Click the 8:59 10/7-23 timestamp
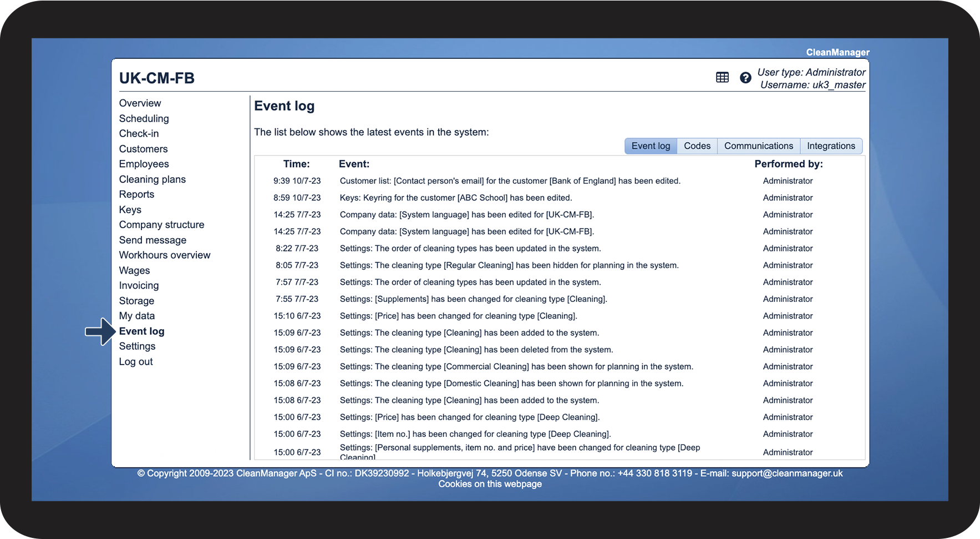980x539 pixels. (297, 198)
